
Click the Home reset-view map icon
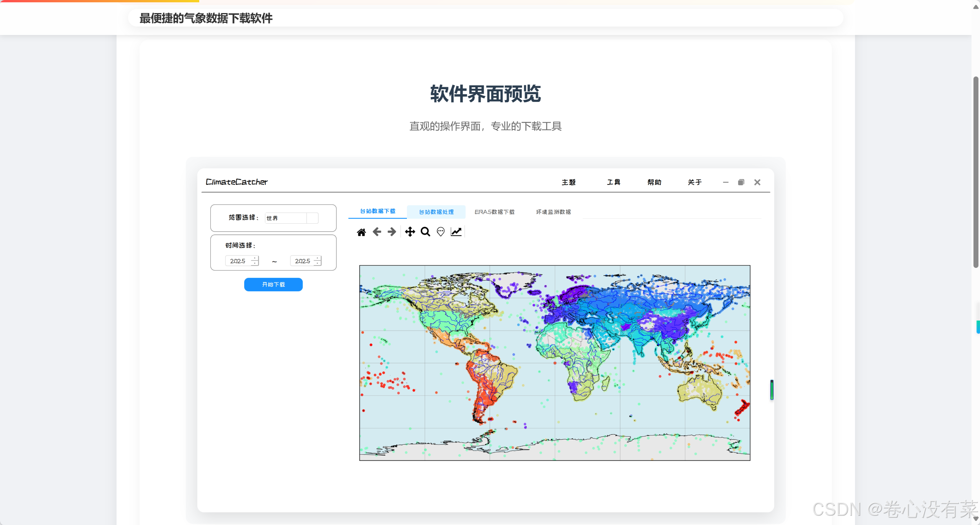(361, 232)
